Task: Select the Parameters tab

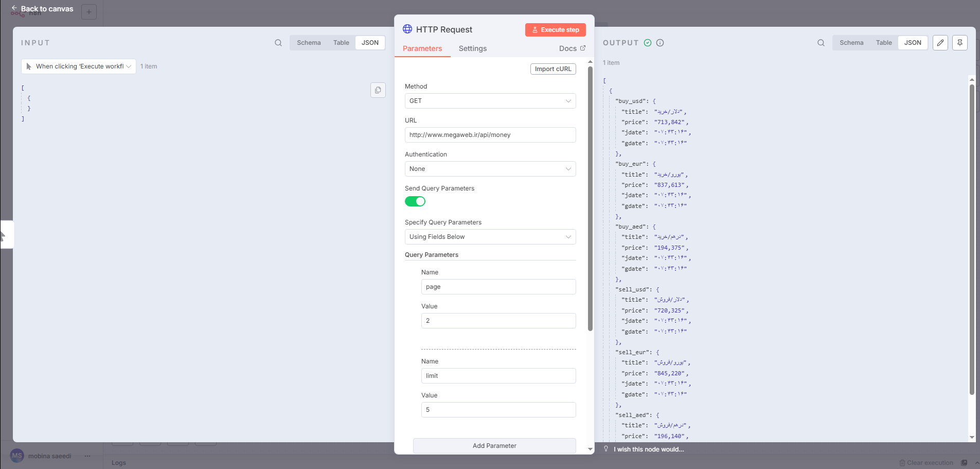Action: 422,48
